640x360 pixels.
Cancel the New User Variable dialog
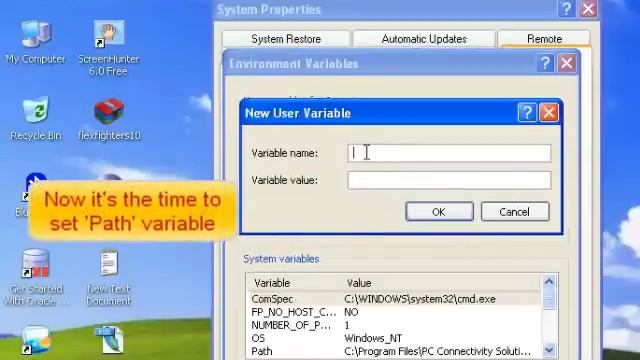515,211
